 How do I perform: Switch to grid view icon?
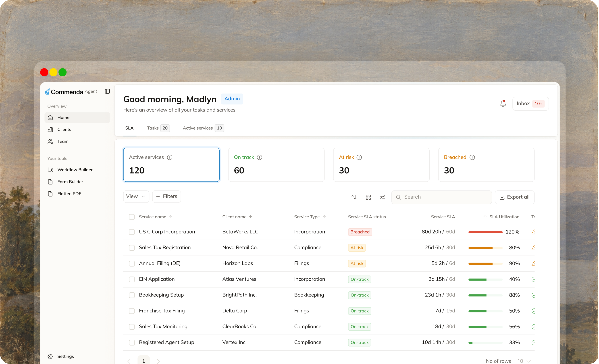click(368, 197)
